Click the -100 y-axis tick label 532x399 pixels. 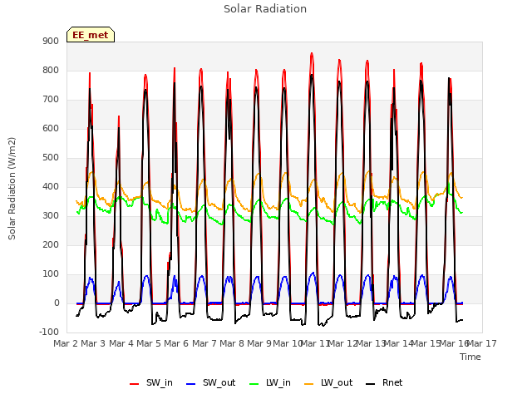coord(49,332)
